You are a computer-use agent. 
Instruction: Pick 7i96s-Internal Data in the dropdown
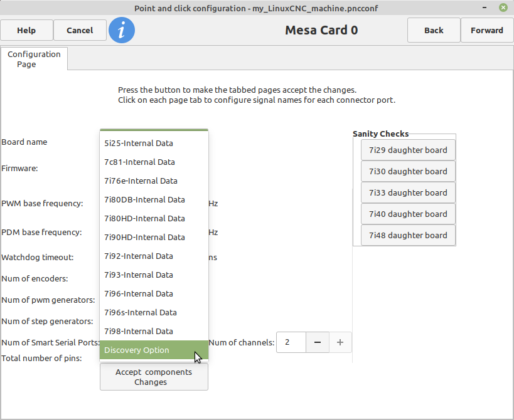click(154, 313)
